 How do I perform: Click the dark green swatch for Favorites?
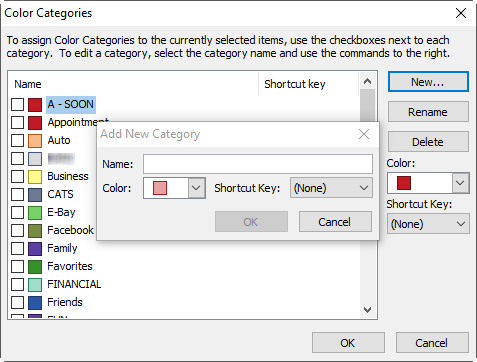tap(35, 266)
